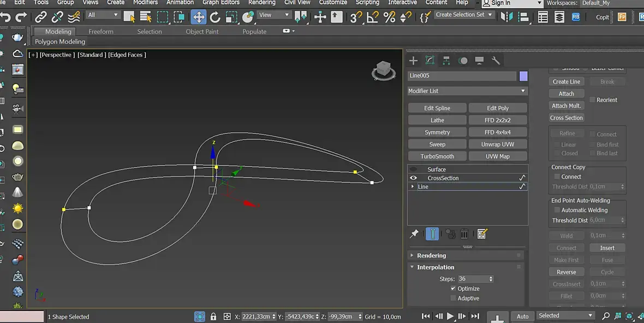Toggle visibility of the CrossSection modifier
The image size is (644, 323).
[414, 178]
